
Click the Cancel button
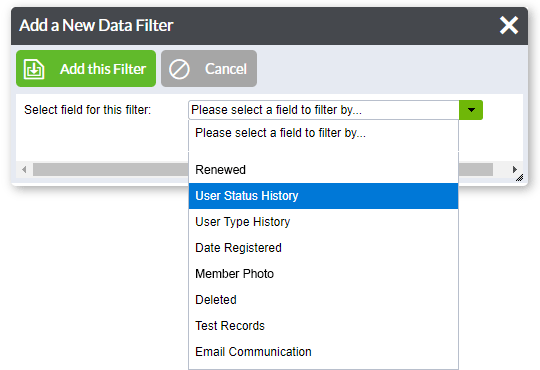click(209, 69)
